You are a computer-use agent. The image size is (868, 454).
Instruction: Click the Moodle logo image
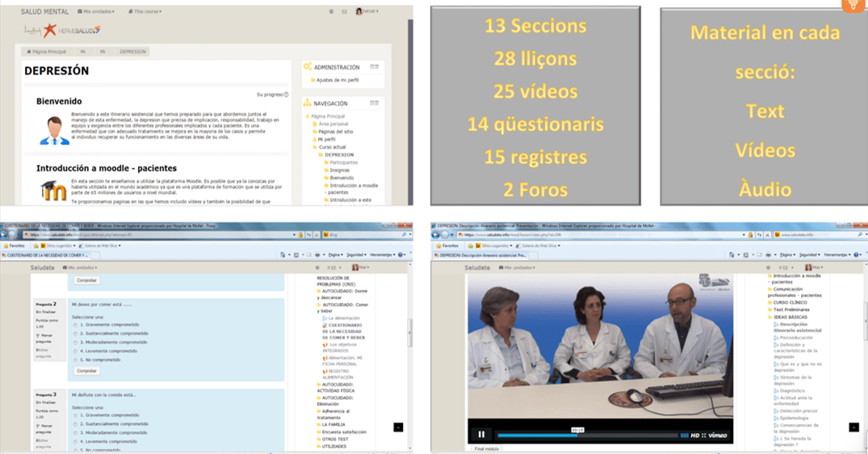53,191
